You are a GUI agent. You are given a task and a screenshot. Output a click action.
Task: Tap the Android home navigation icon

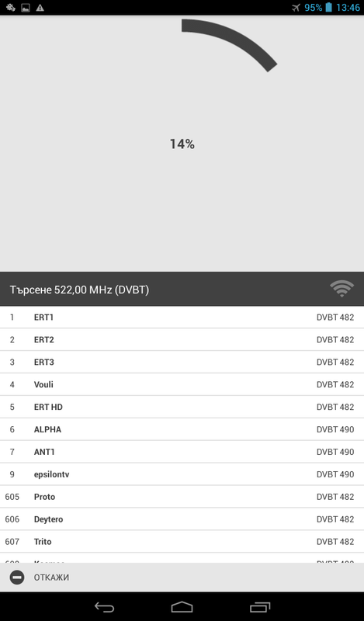click(182, 607)
